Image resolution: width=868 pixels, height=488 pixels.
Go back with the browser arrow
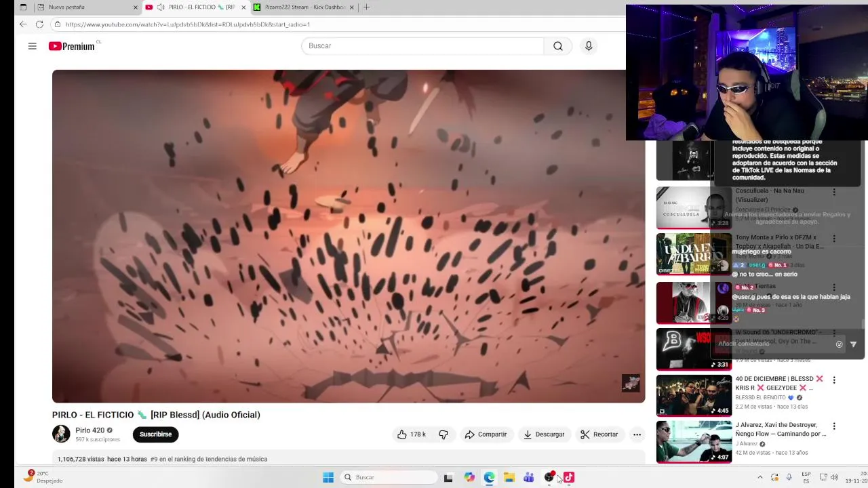pyautogui.click(x=23, y=24)
